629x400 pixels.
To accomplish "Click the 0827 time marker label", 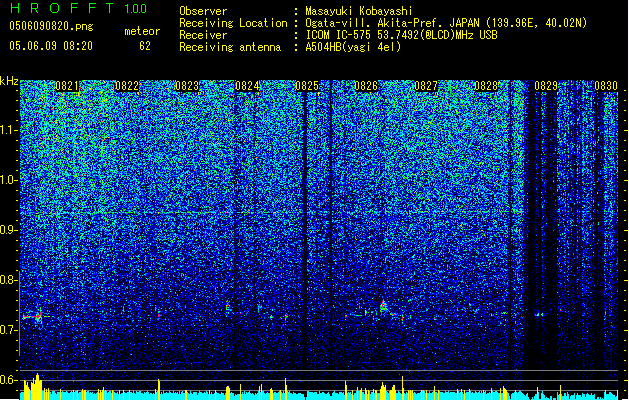I will pyautogui.click(x=426, y=86).
